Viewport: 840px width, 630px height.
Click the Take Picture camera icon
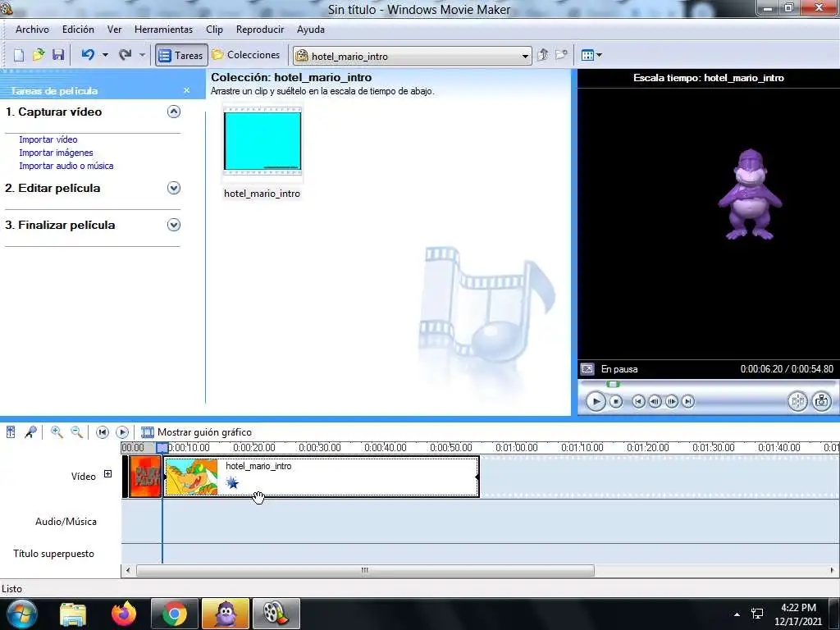coord(821,401)
